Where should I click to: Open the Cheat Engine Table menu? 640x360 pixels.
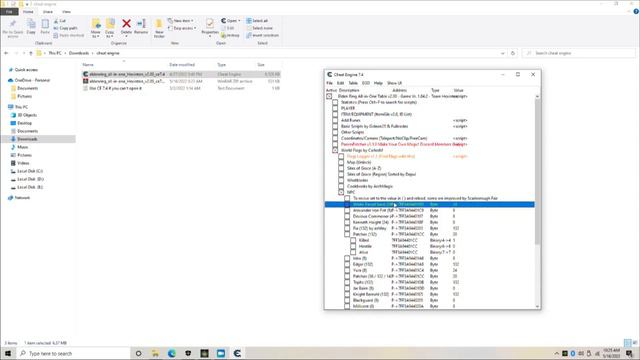(x=353, y=83)
